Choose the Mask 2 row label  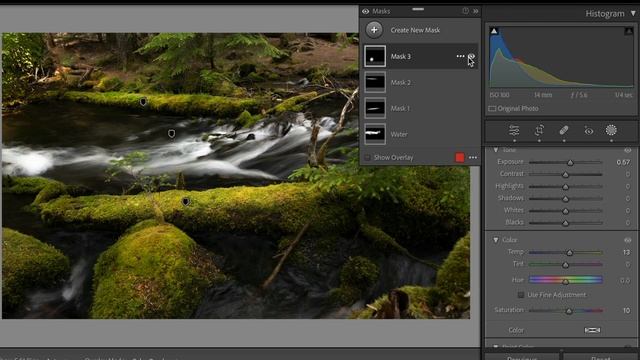(x=400, y=82)
